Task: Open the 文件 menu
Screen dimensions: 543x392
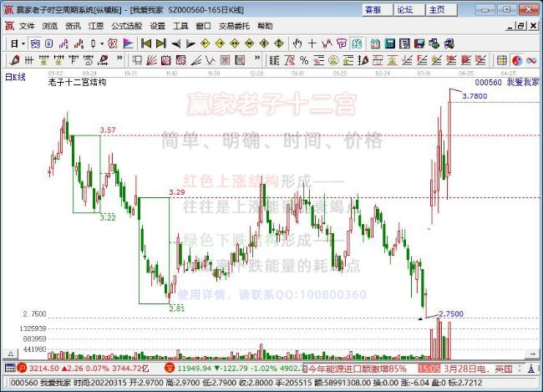Action: 27,26
